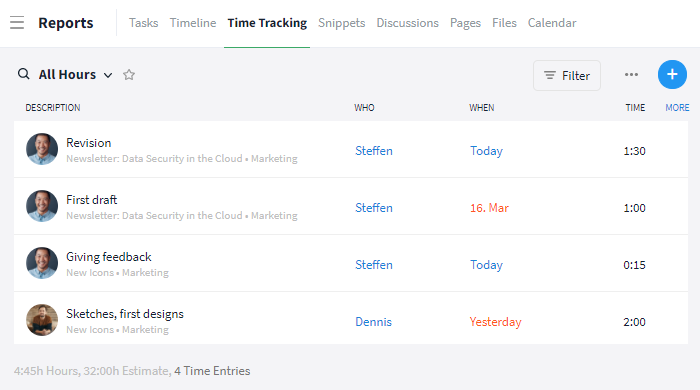The width and height of the screenshot is (700, 390).
Task: Open the Calendar tab
Action: pyautogui.click(x=552, y=23)
